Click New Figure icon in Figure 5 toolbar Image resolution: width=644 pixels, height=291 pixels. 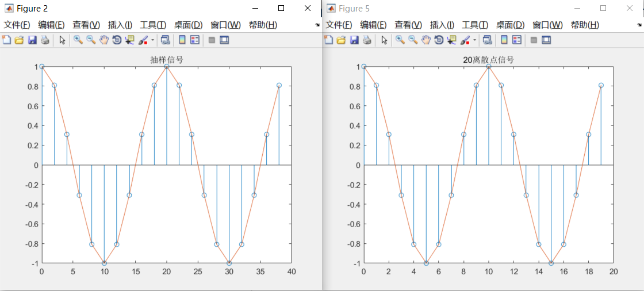328,40
